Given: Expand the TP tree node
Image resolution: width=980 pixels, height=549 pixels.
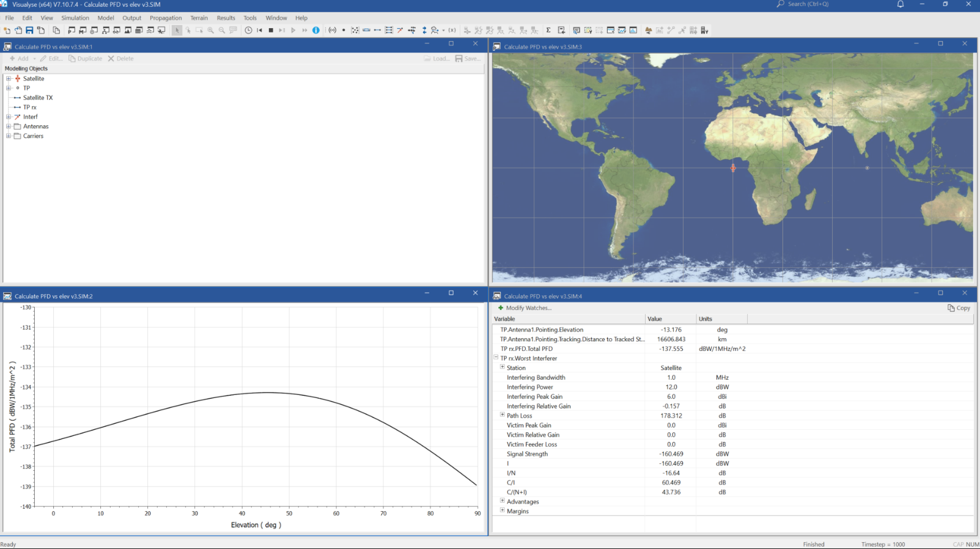Looking at the screenshot, I should pyautogui.click(x=9, y=88).
